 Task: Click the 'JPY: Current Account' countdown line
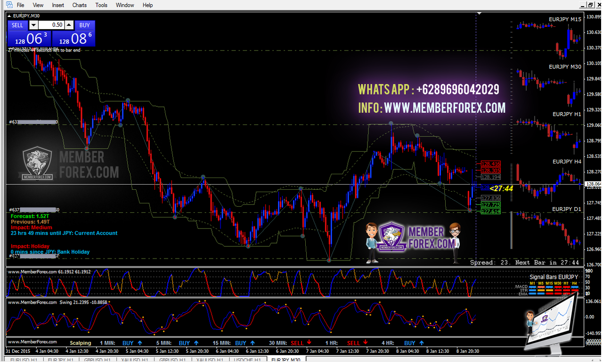(x=64, y=233)
